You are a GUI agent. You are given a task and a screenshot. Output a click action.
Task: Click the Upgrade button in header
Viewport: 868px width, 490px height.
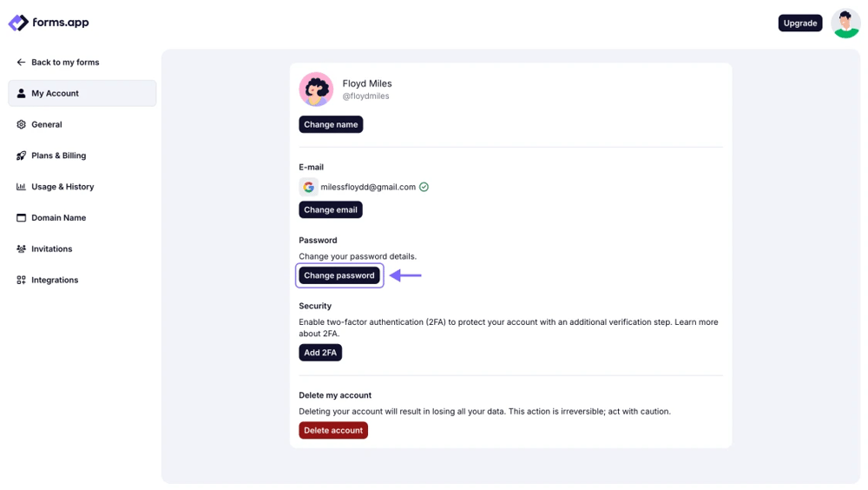click(x=799, y=23)
